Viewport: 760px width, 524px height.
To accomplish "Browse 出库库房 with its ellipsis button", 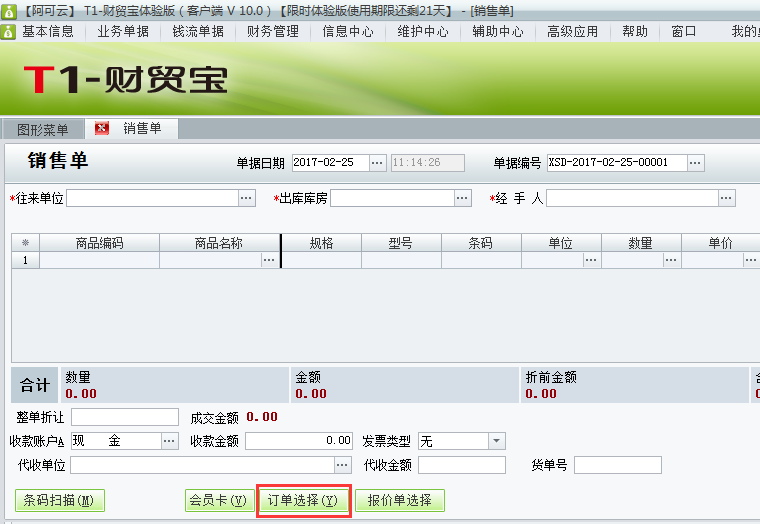I will (x=462, y=198).
